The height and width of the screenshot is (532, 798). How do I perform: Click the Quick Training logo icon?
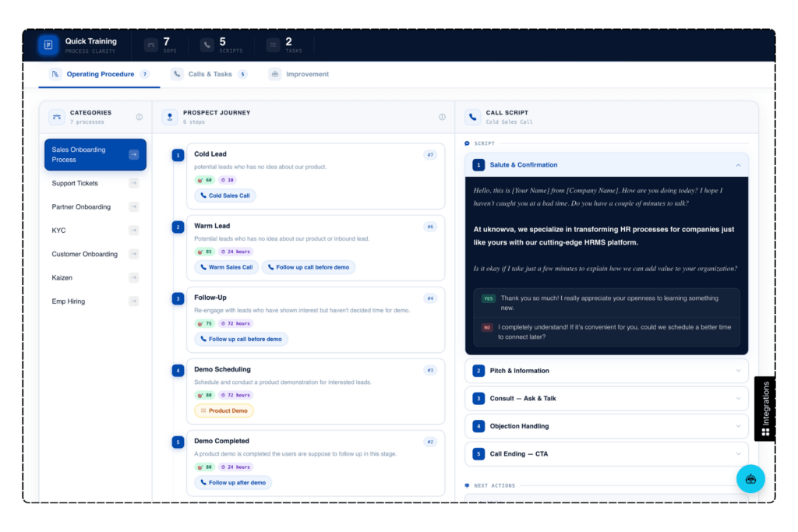pos(48,45)
